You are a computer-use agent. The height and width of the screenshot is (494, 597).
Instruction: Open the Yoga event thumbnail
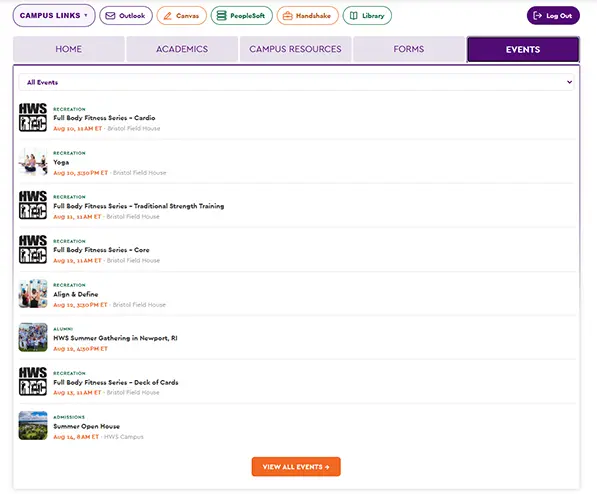pos(33,161)
